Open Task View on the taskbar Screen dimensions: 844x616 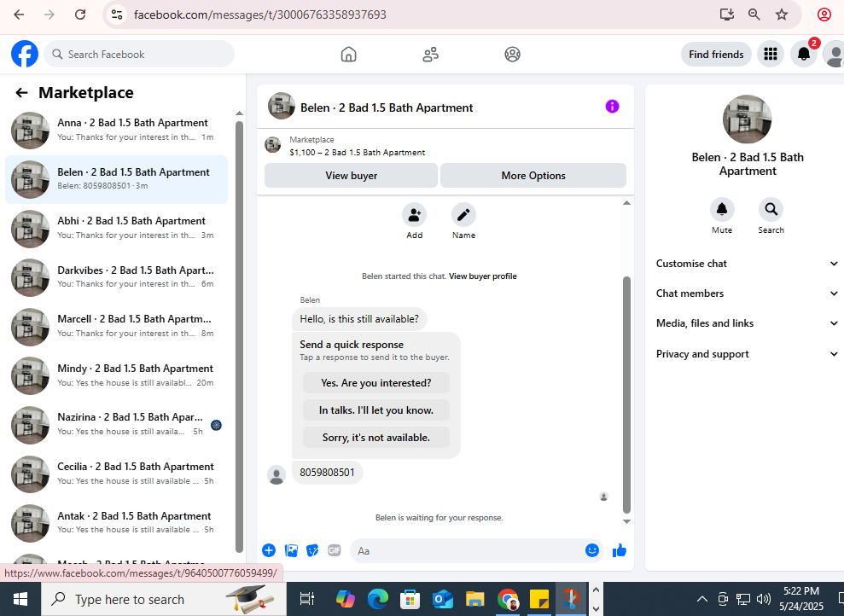[307, 599]
